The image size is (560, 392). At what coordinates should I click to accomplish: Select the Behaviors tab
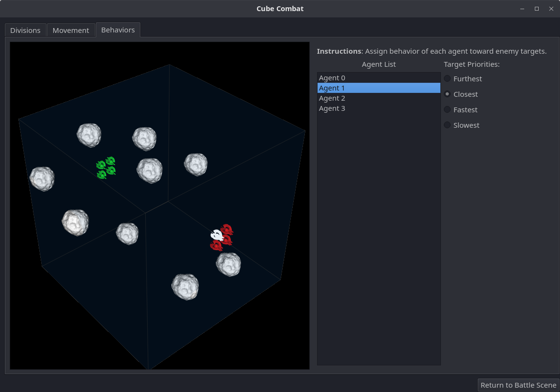click(x=118, y=30)
